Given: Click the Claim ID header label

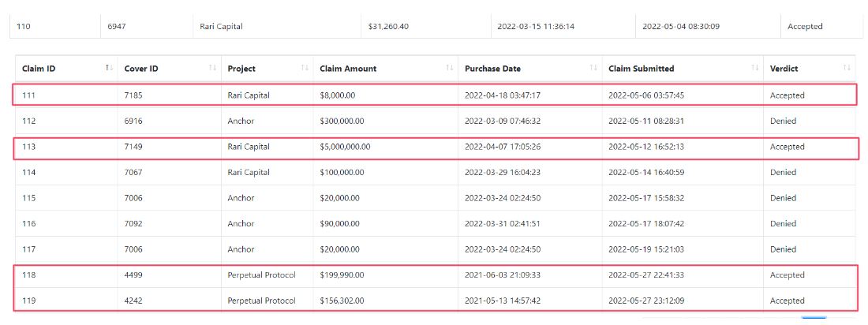Looking at the screenshot, I should [x=39, y=69].
